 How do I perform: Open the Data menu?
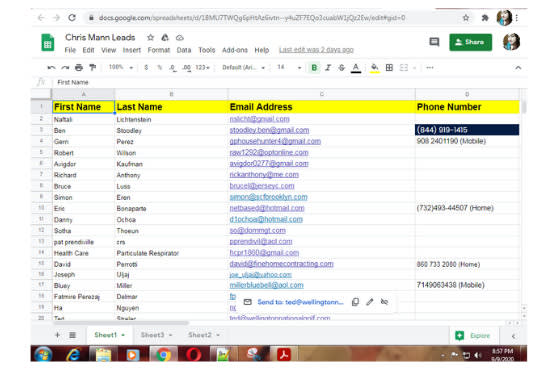tap(184, 50)
